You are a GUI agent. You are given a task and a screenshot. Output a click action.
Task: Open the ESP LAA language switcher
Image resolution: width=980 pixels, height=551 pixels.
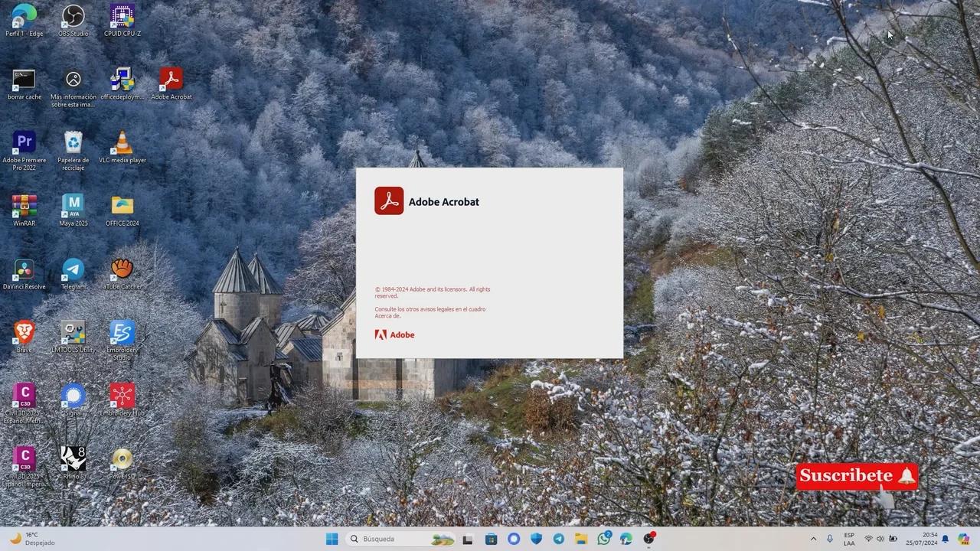pos(848,539)
